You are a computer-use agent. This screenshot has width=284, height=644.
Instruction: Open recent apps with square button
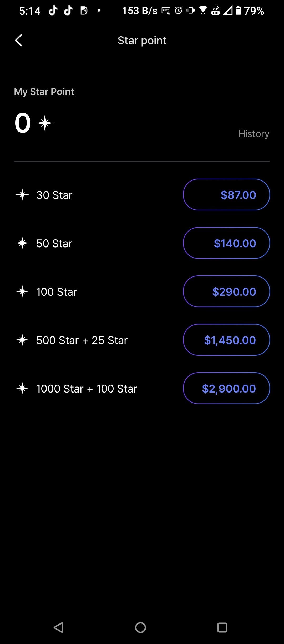(x=222, y=627)
